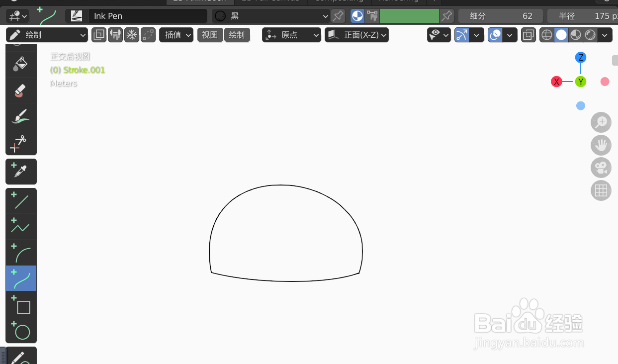Select the Circle primitive tool
Viewport: 618px width, 364px height.
pyautogui.click(x=21, y=330)
